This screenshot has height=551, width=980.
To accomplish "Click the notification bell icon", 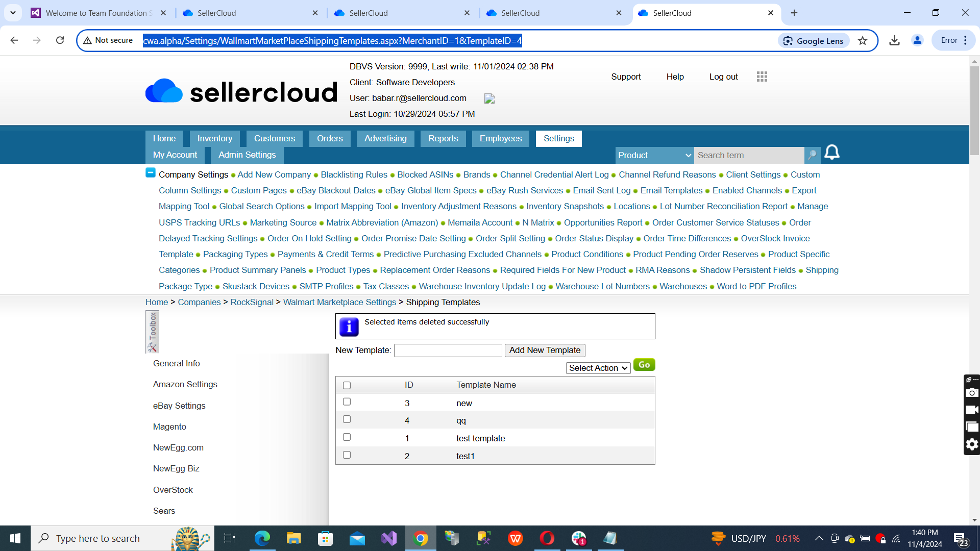I will [x=831, y=153].
